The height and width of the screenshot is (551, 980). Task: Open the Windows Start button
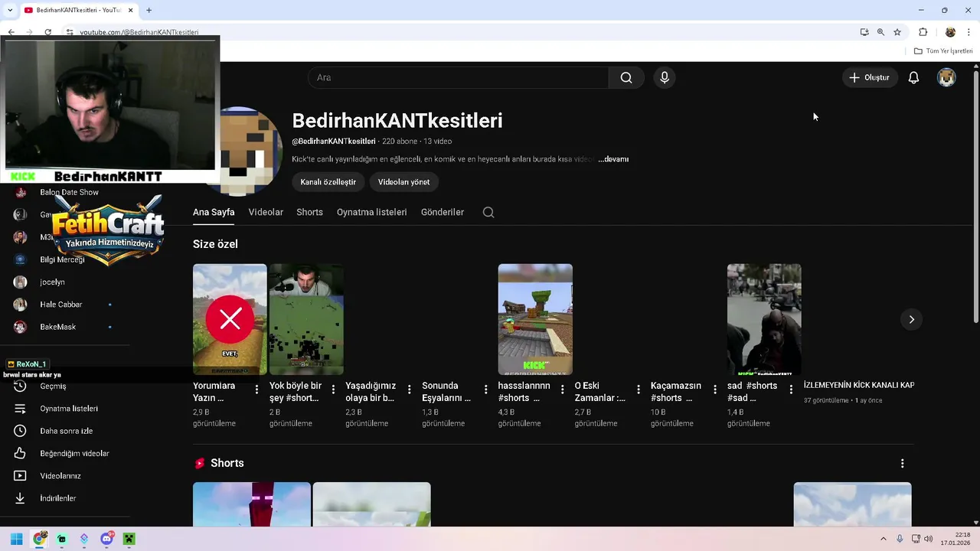pyautogui.click(x=16, y=539)
